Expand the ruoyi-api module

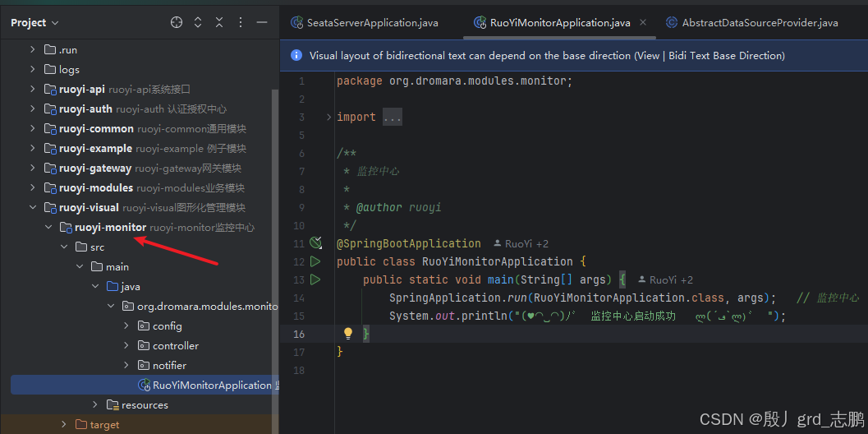tap(33, 90)
